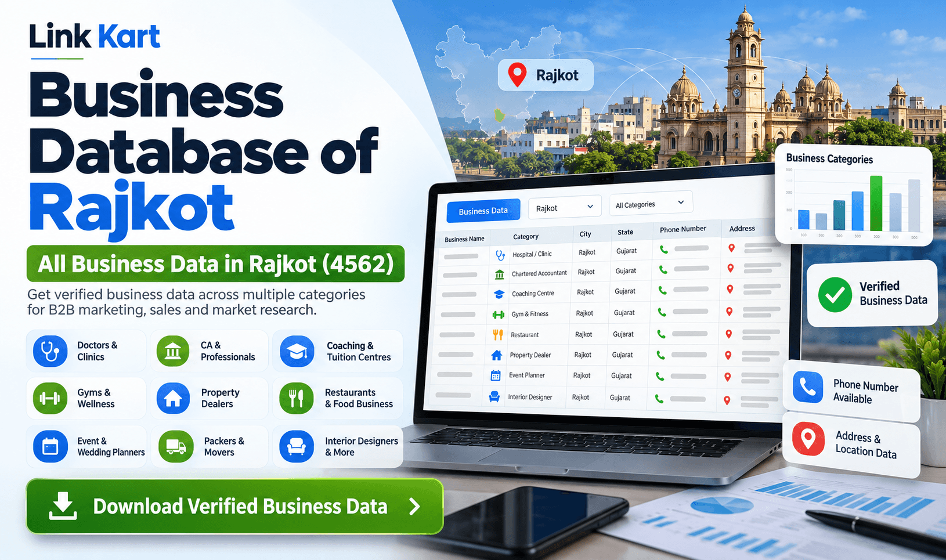Screen dimensions: 946x560
Task: Click the Verified Business Data label
Action: click(x=893, y=293)
